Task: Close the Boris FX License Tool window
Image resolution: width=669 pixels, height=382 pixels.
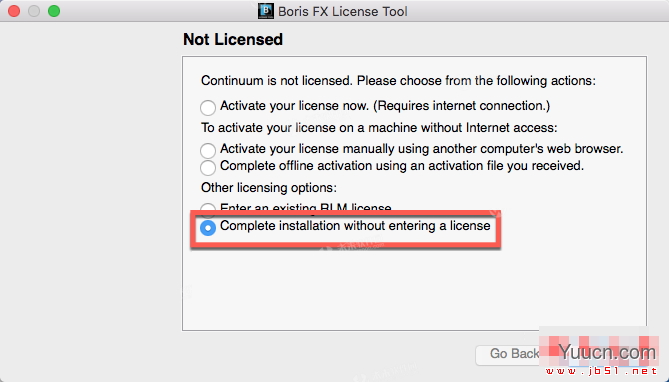Action: [14, 11]
